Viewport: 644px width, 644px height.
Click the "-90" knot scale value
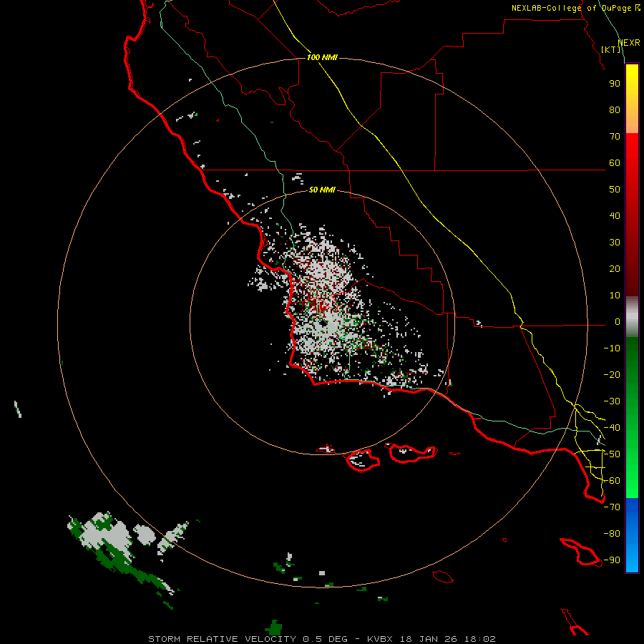click(612, 560)
